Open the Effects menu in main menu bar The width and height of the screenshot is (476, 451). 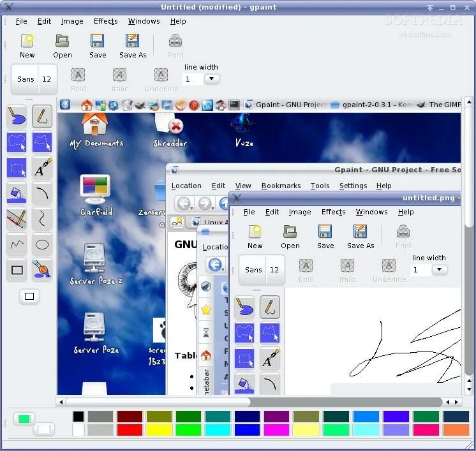(x=106, y=21)
